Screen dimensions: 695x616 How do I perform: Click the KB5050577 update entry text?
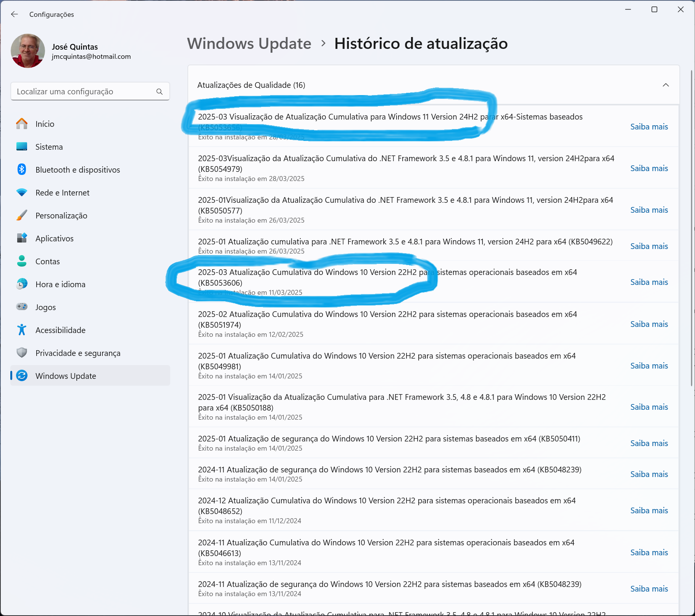pos(406,205)
